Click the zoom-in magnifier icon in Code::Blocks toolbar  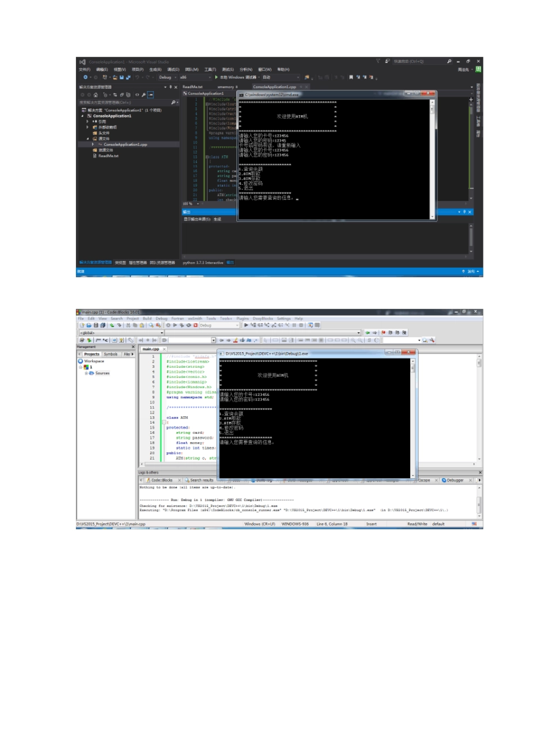pyautogui.click(x=353, y=340)
